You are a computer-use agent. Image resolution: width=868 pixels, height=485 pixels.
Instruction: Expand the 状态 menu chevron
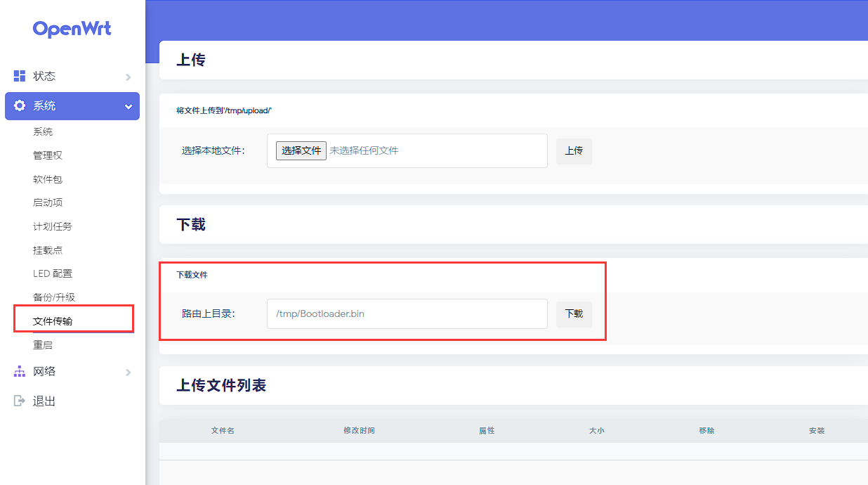click(128, 77)
